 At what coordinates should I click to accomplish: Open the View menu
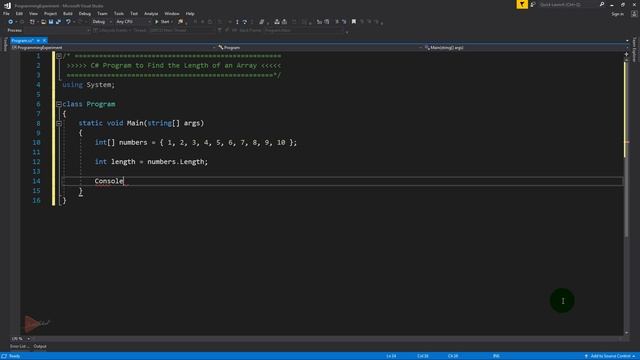pos(33,13)
